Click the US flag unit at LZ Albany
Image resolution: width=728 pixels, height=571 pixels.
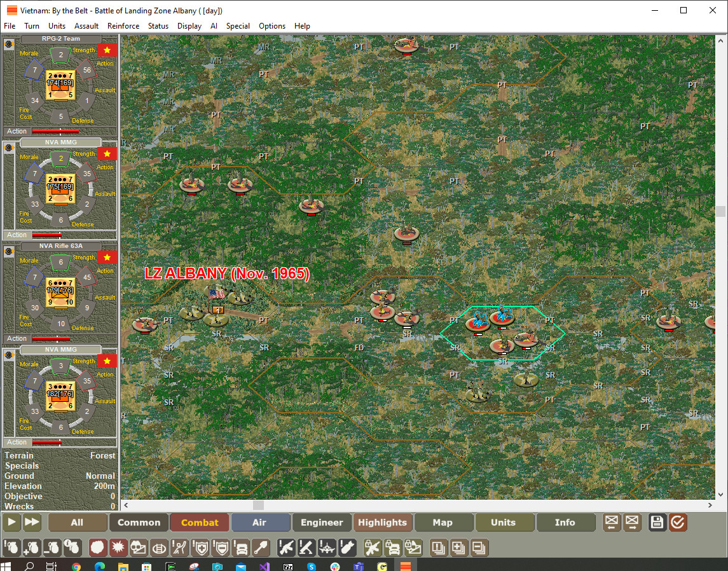coord(216,294)
